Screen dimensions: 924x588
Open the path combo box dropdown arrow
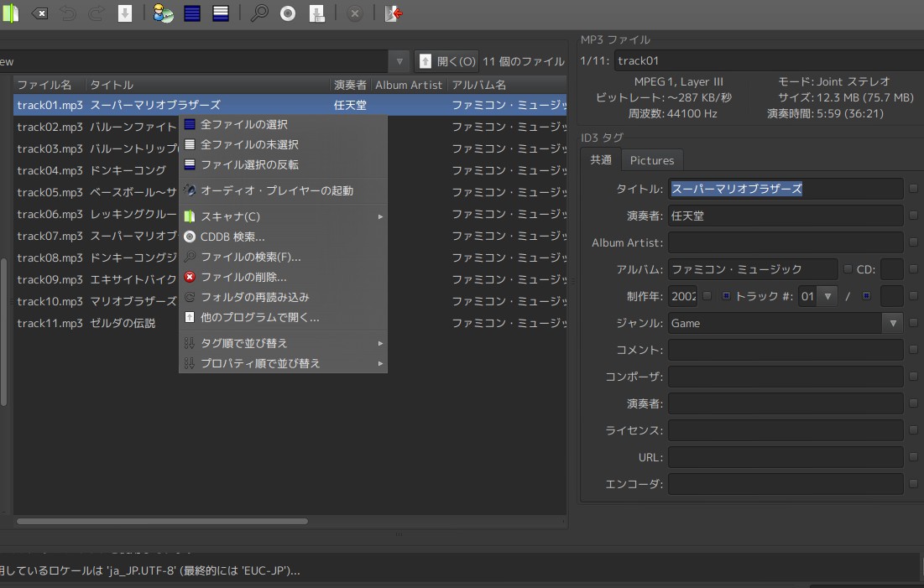coord(399,61)
